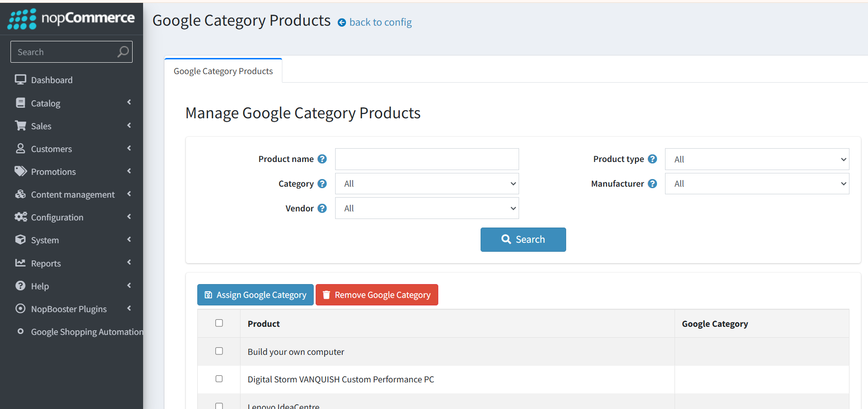Viewport: 868px width, 409px height.
Task: Click the Help question mark icon in sidebar
Action: pyautogui.click(x=20, y=285)
